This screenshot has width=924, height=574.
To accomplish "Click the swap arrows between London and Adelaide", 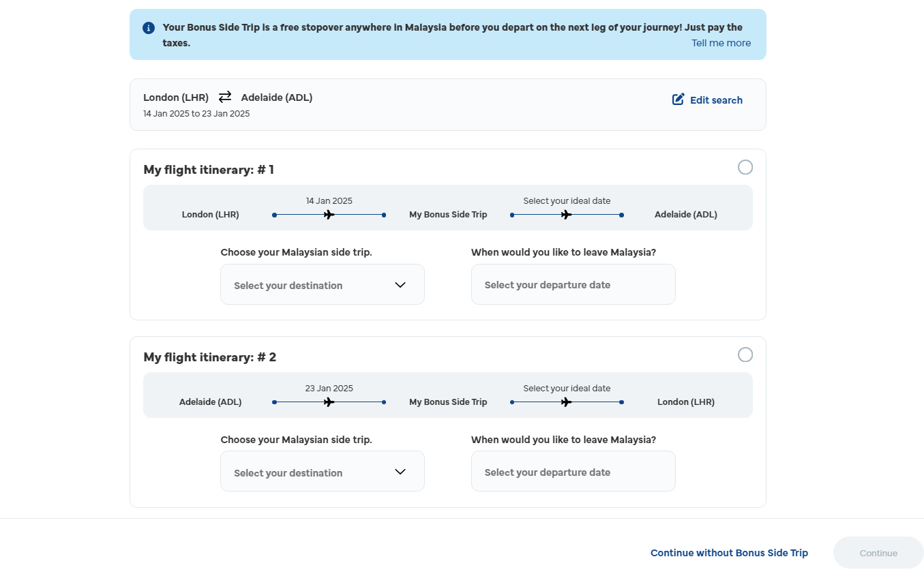I will click(x=225, y=97).
